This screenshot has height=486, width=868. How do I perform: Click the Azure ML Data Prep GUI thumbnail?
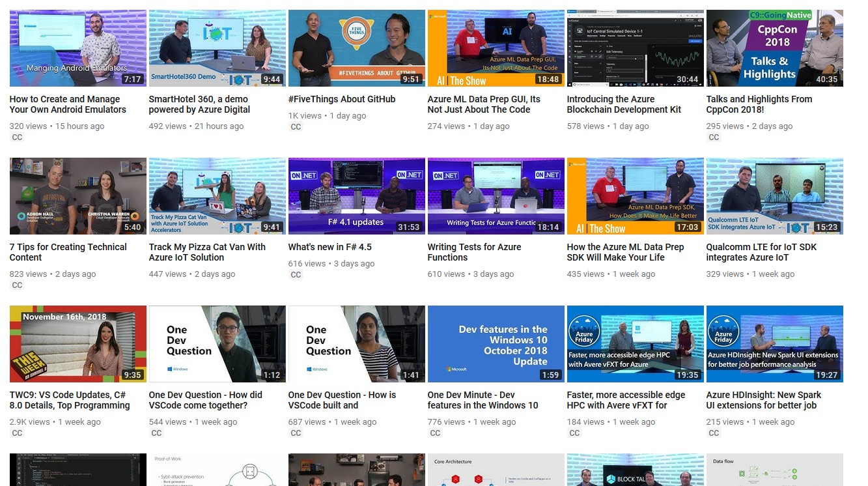(x=496, y=48)
